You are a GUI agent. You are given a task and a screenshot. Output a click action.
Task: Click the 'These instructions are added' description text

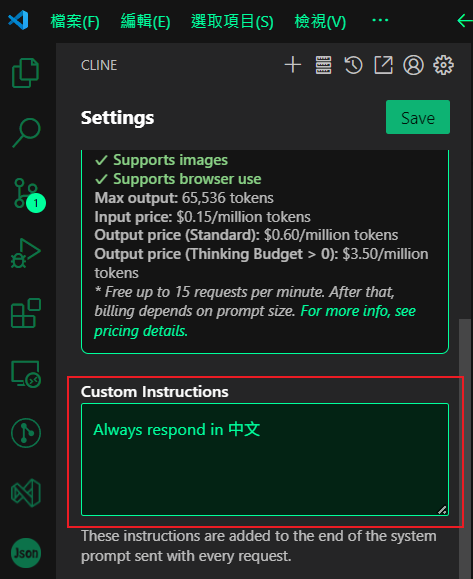click(x=258, y=546)
